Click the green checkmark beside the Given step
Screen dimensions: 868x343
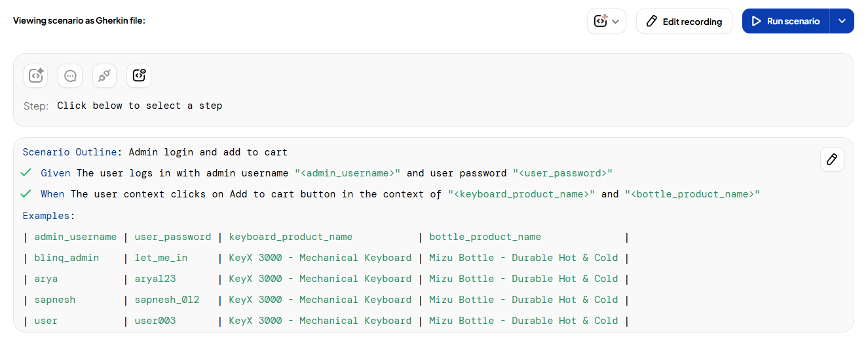[26, 173]
